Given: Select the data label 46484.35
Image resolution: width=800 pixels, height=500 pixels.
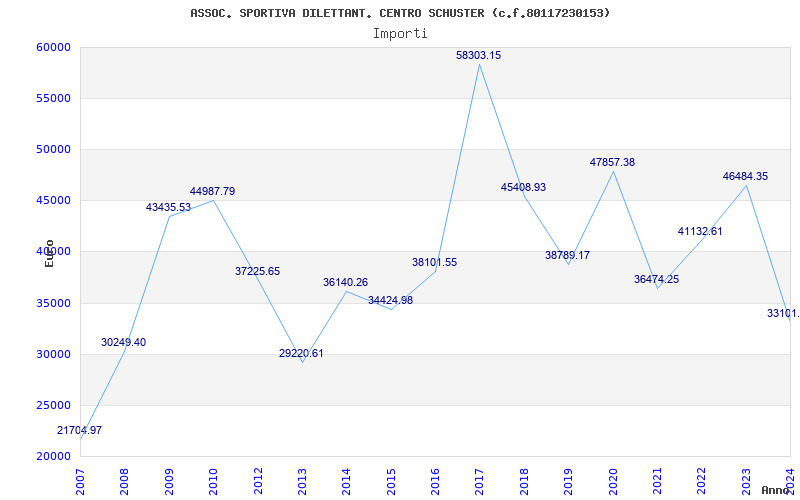Looking at the screenshot, I should [745, 177].
